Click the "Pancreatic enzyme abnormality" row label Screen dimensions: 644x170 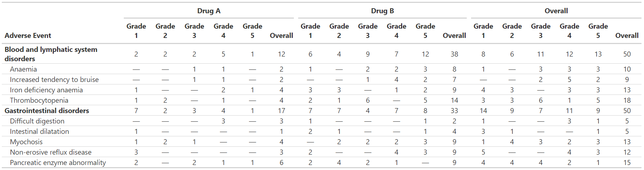click(x=58, y=162)
